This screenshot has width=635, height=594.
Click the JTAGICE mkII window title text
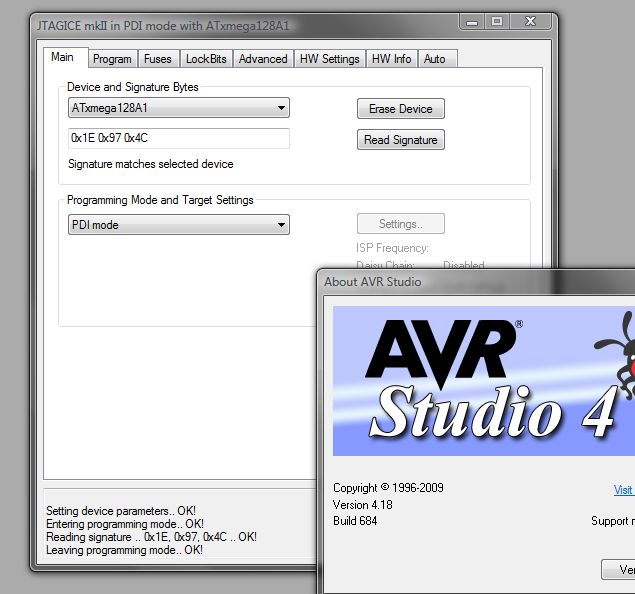163,26
